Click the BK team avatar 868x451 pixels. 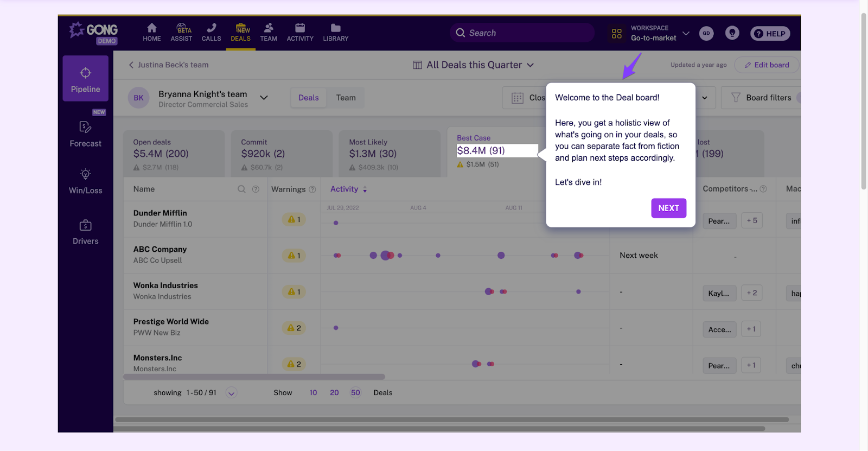click(139, 98)
